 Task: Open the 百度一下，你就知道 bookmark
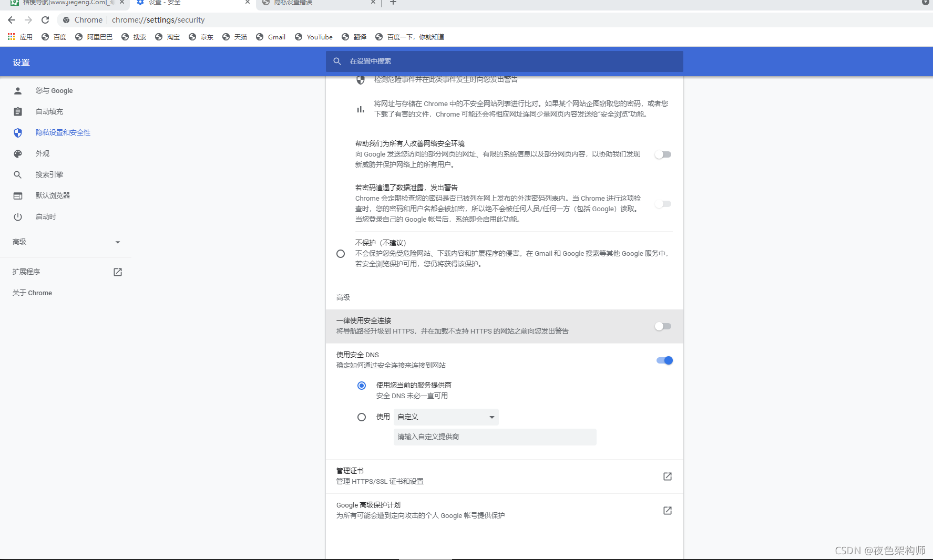[409, 37]
